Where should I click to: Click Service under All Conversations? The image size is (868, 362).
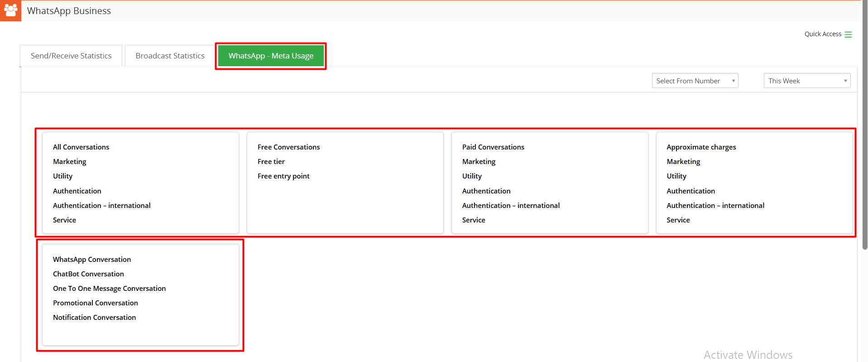(x=64, y=220)
